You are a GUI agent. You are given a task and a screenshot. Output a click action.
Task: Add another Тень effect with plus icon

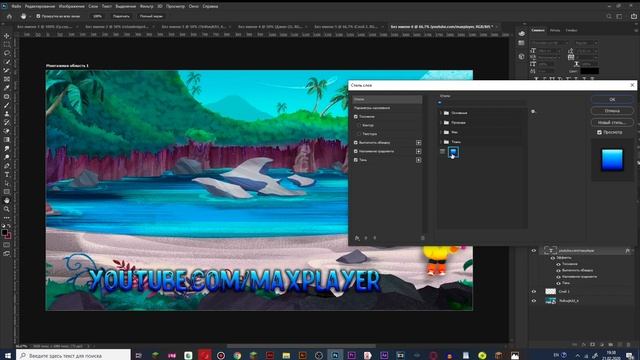tap(418, 160)
